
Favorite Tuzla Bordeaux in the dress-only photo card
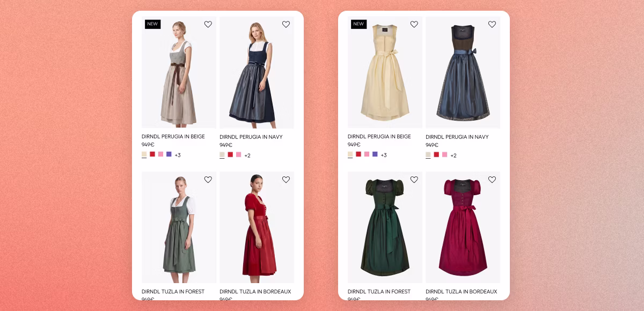(492, 180)
